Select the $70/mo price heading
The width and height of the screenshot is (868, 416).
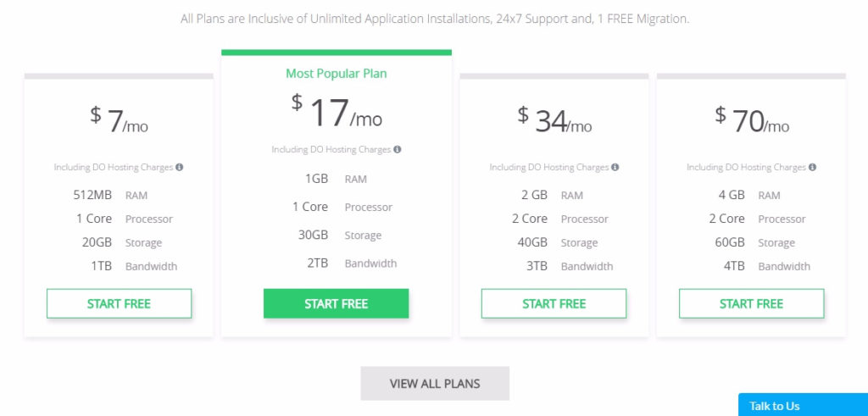tap(752, 119)
